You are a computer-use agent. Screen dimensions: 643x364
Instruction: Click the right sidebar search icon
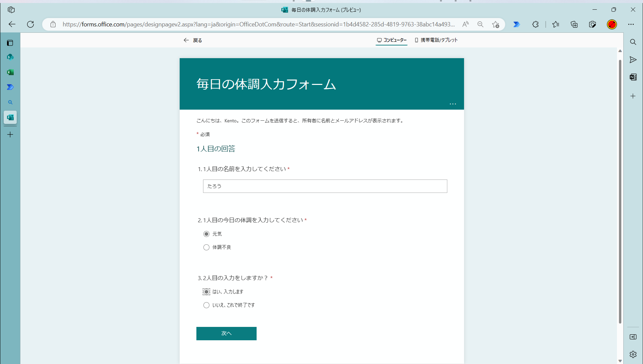click(x=633, y=42)
